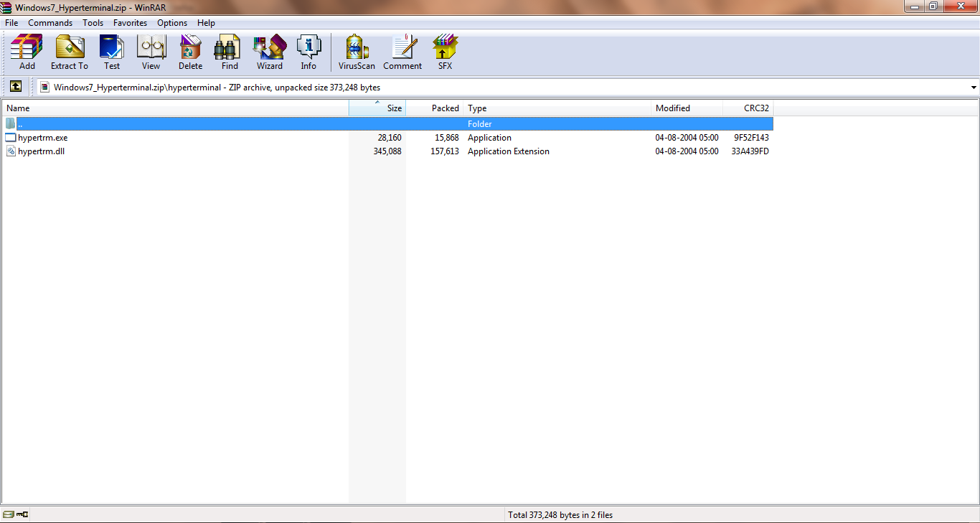980x523 pixels.
Task: Click the hypertrm.exe file icon
Action: (x=10, y=138)
